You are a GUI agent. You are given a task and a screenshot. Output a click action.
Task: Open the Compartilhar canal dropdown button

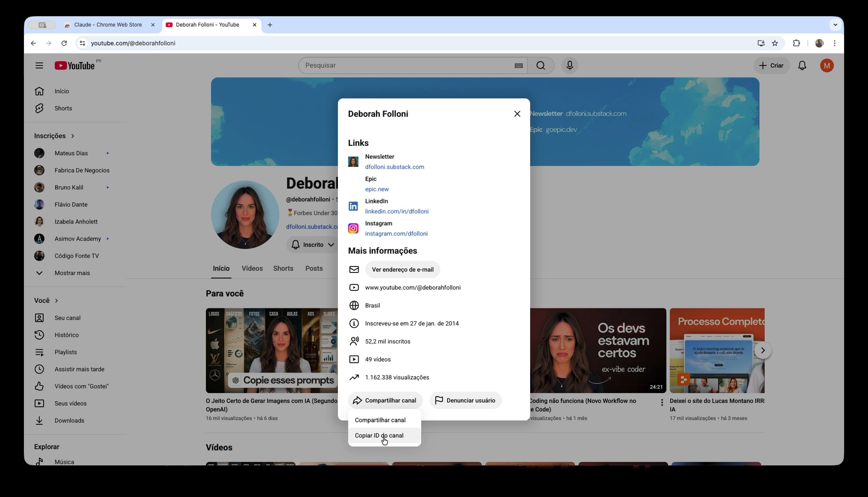pyautogui.click(x=385, y=400)
